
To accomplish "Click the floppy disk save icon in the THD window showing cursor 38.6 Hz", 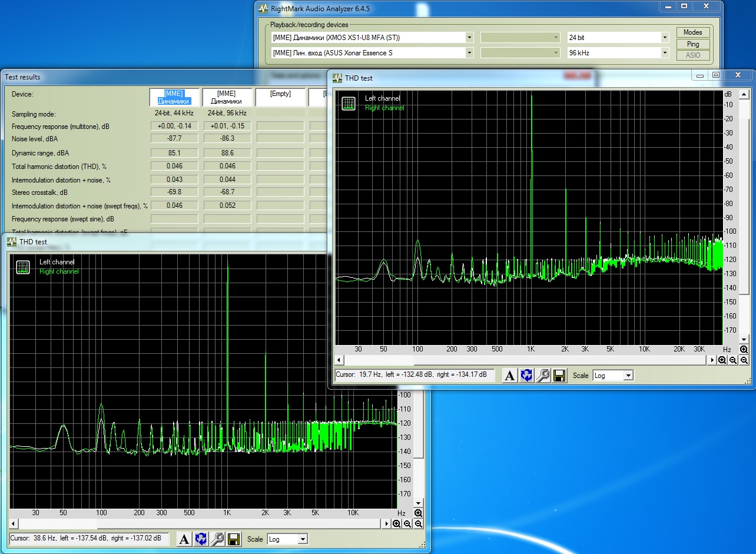I will 234,539.
